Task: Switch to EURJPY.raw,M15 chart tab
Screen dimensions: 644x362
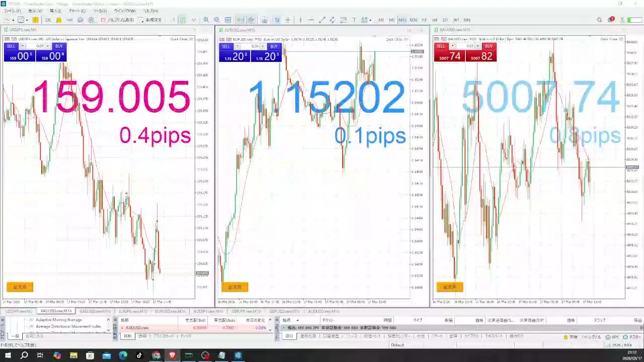Action: pos(133,311)
